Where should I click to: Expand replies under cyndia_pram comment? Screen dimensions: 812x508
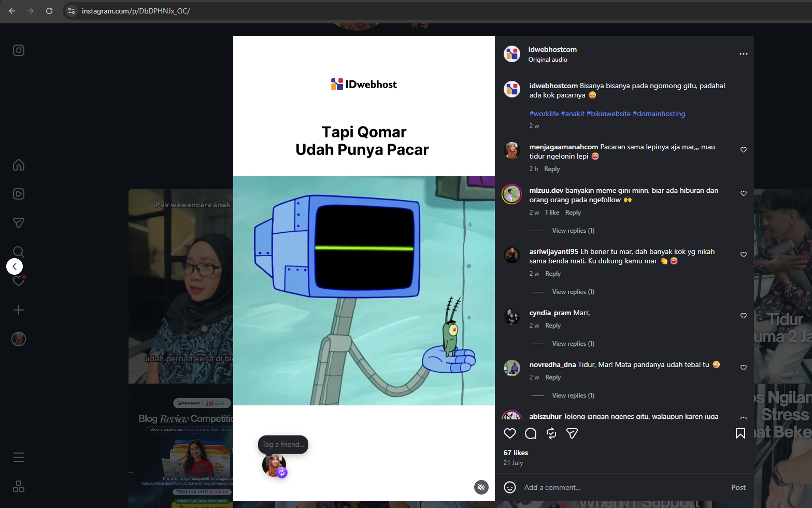click(x=573, y=344)
